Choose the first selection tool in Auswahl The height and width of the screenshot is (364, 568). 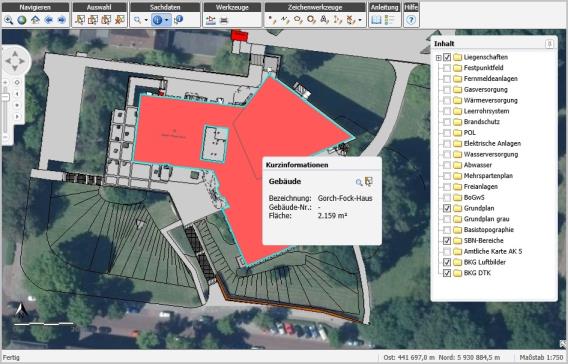tap(80, 20)
